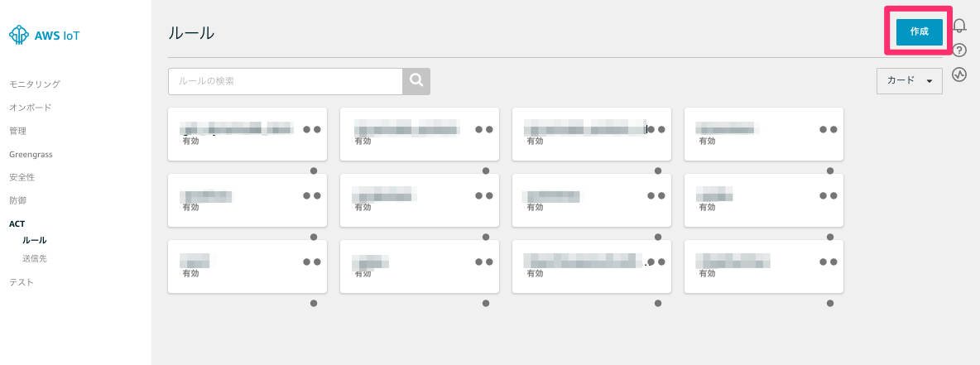
Task: Open the help question mark icon
Action: [960, 50]
